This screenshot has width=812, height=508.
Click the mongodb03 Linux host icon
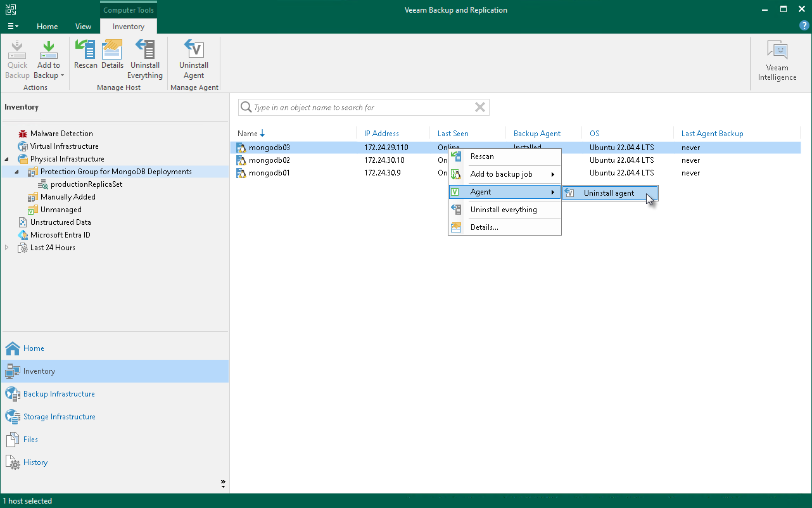241,148
